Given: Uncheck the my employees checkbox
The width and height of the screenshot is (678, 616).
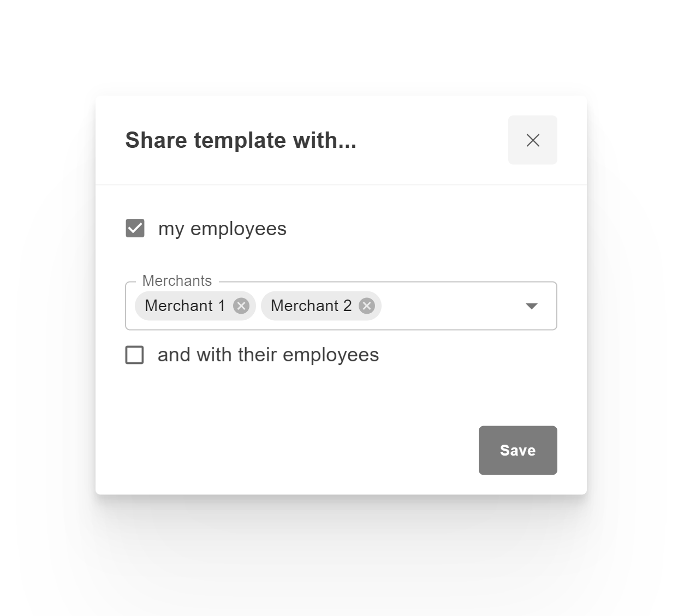Looking at the screenshot, I should [135, 228].
